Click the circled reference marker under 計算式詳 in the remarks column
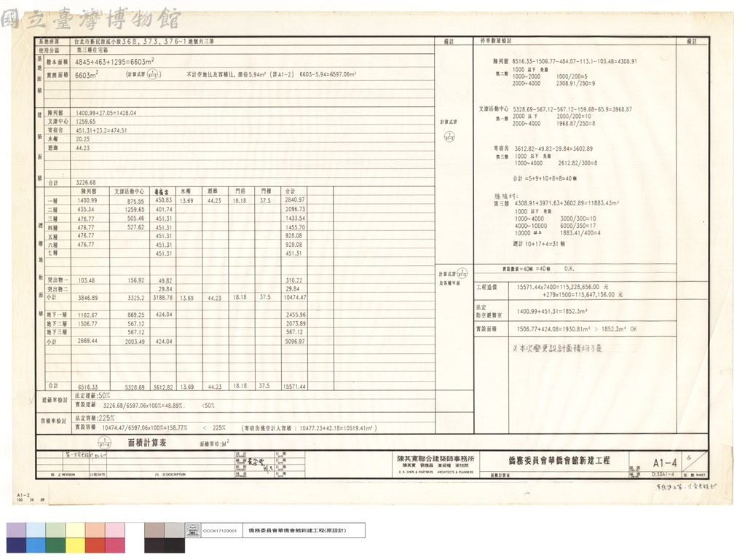This screenshot has width=745, height=560. tap(449, 137)
